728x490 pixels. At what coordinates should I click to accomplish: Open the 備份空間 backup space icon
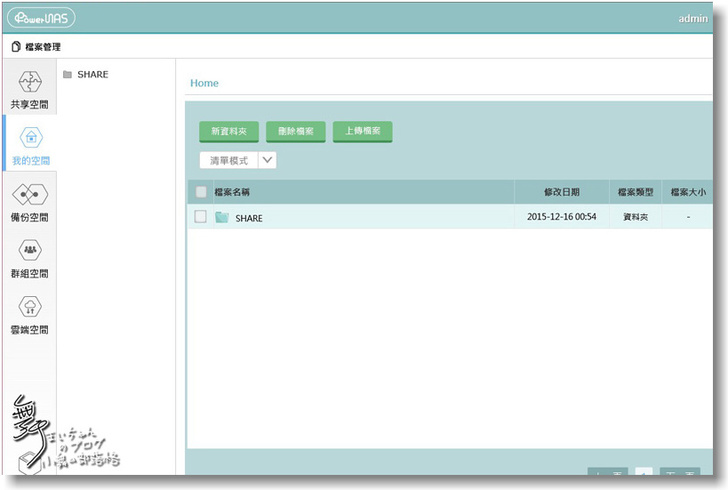(30, 195)
